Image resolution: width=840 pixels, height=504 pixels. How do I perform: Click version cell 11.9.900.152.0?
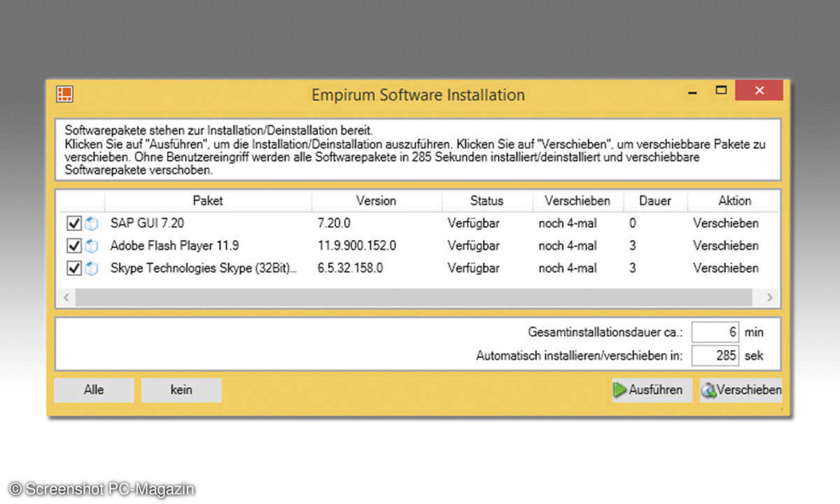pos(356,246)
